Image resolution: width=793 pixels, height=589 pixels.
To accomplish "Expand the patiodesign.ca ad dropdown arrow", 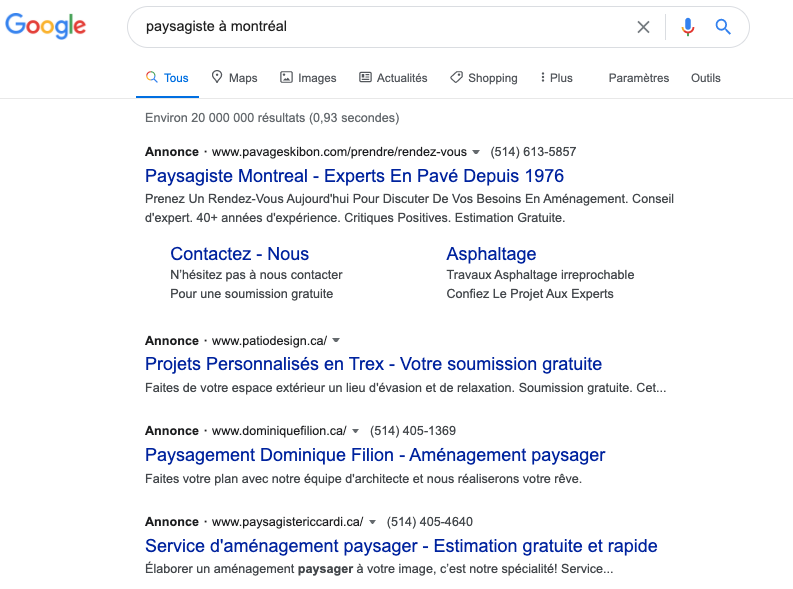I will coord(336,340).
